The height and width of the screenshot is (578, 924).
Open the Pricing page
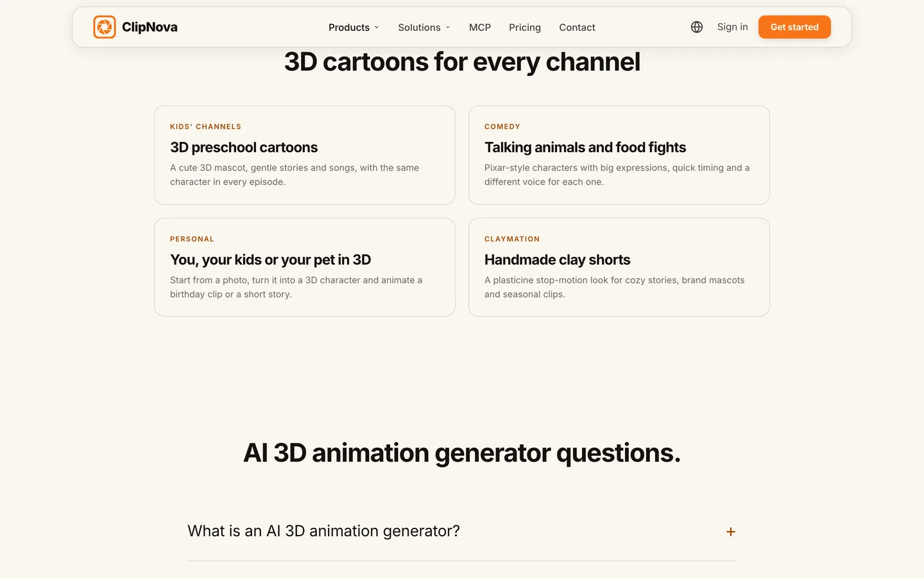tap(525, 27)
